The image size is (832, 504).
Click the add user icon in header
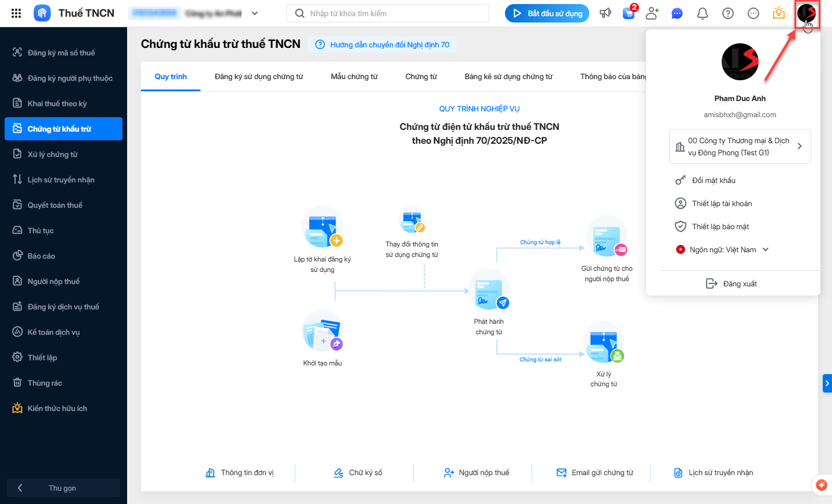652,13
